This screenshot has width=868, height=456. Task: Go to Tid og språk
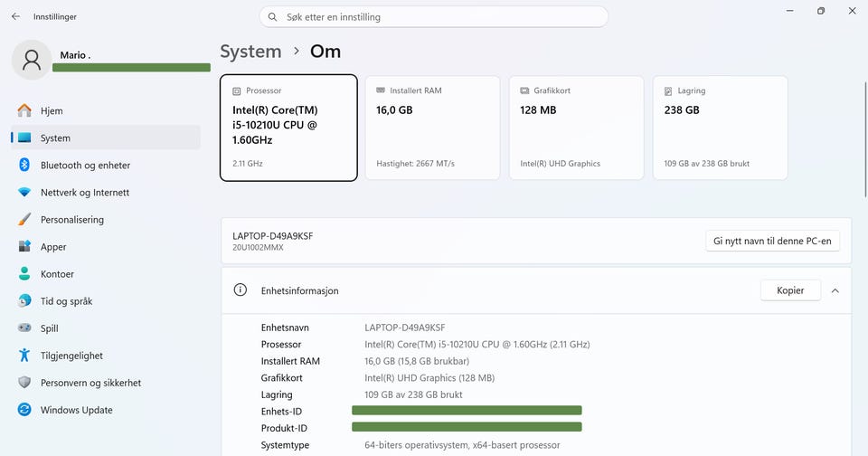[105, 300]
